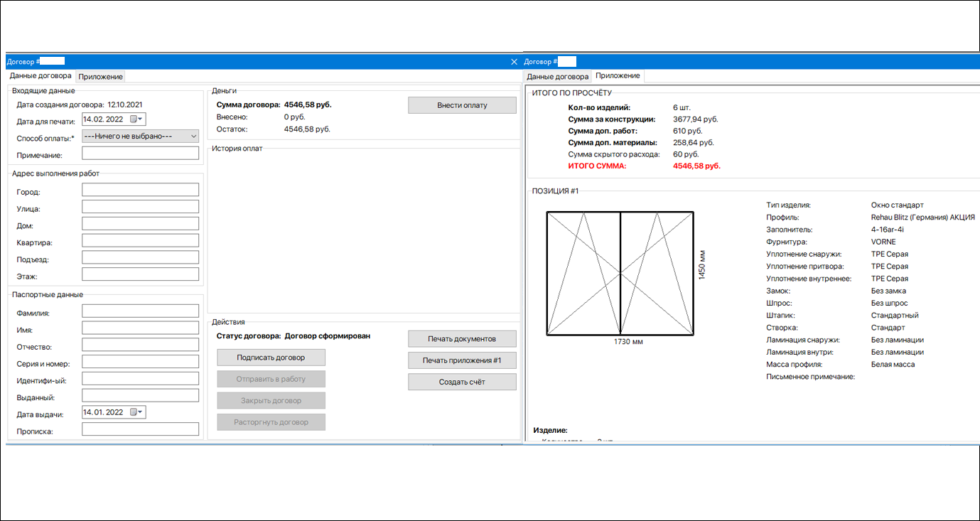The width and height of the screenshot is (980, 521).
Task: Click the Сумма доп. материалы value 258,64 руб.
Action: point(694,142)
